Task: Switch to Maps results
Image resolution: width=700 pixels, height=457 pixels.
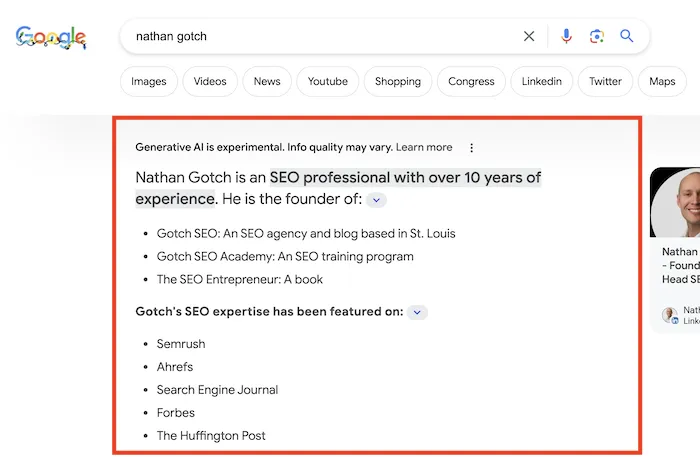Action: [662, 82]
